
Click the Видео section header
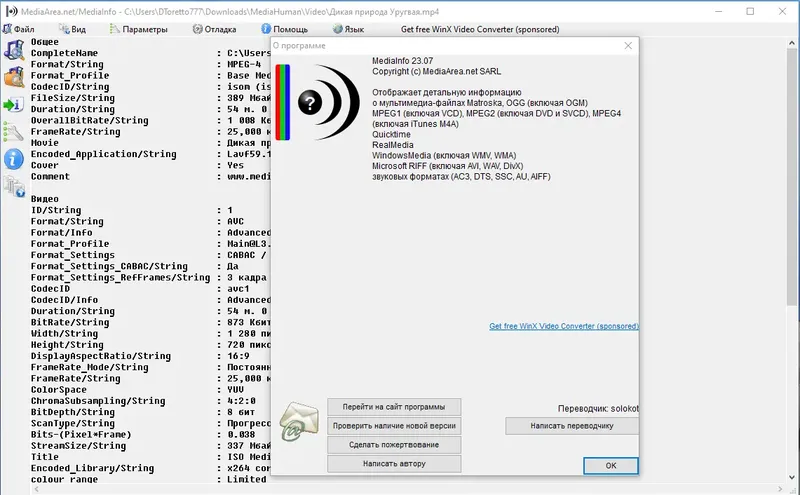tap(45, 199)
